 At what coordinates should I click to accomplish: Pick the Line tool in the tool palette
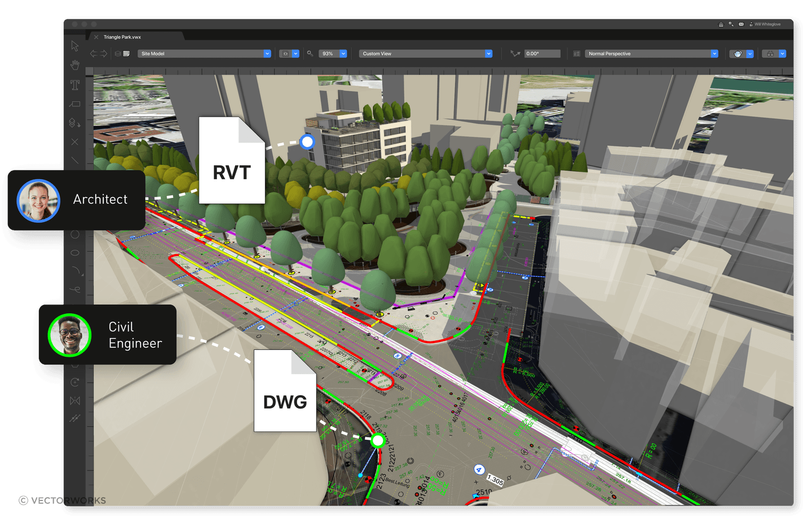point(75,161)
